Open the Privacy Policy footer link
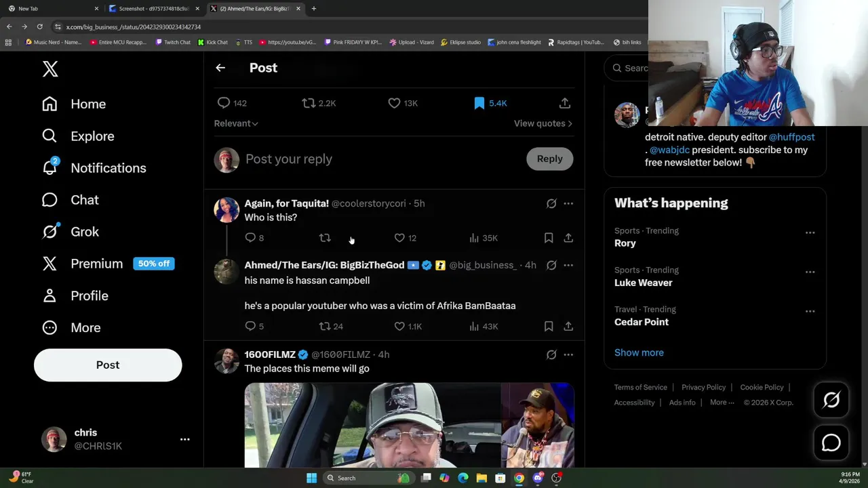The height and width of the screenshot is (488, 868). [703, 387]
